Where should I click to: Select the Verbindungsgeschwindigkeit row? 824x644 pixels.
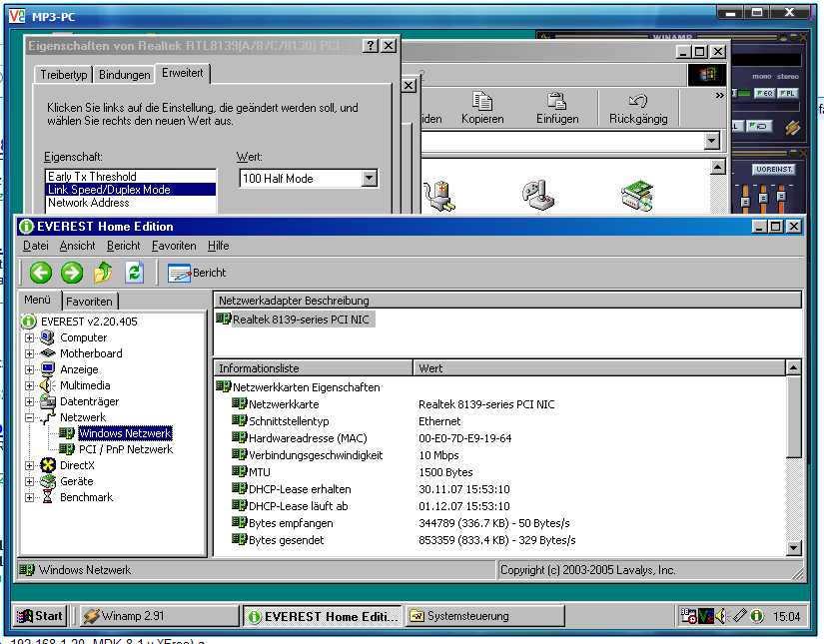[x=500, y=455]
